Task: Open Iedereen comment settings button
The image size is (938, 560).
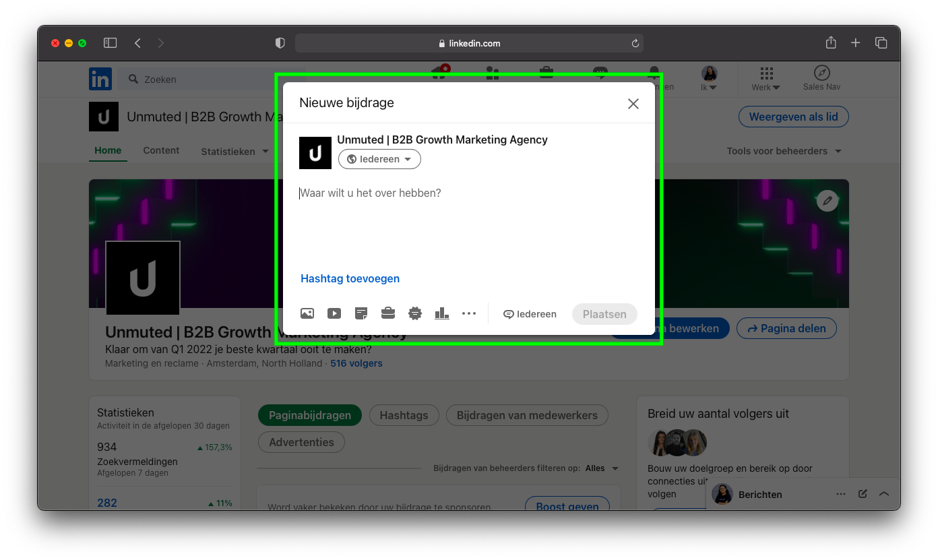Action: tap(530, 314)
